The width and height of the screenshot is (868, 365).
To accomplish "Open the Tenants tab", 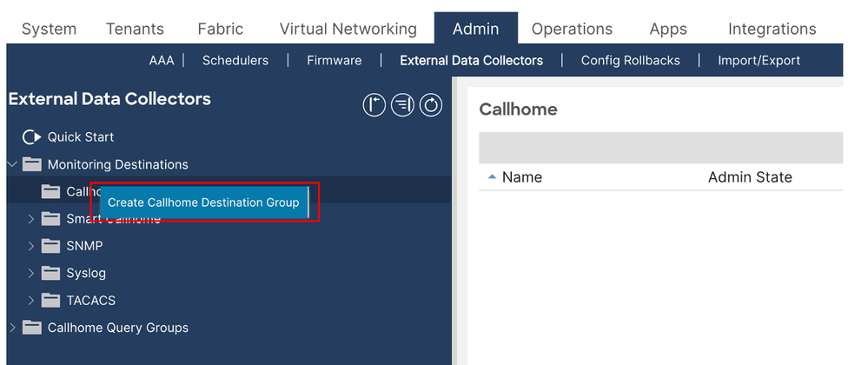I will coord(135,29).
